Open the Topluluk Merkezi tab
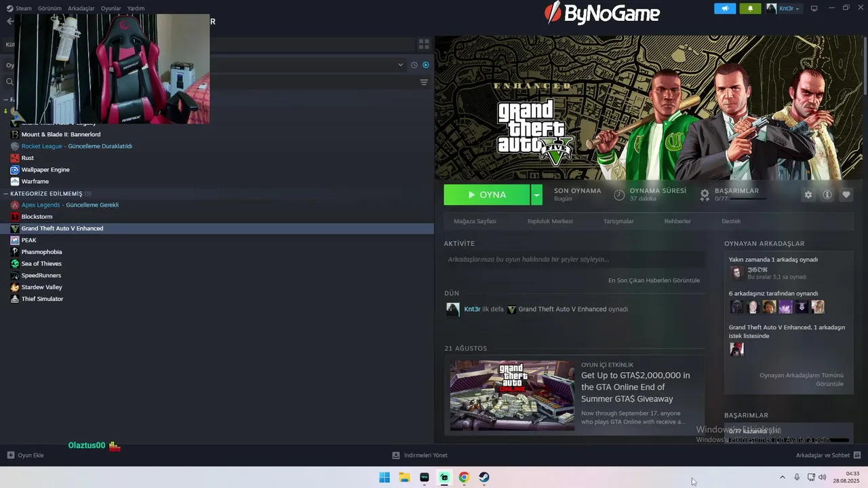 (x=550, y=221)
